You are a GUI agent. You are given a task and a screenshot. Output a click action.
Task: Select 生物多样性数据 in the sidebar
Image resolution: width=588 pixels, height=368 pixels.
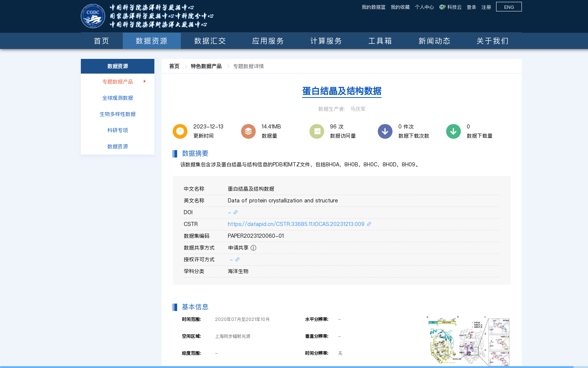[117, 114]
